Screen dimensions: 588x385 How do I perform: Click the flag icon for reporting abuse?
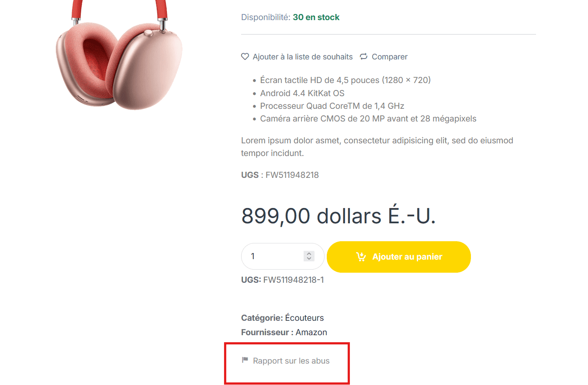click(x=245, y=360)
